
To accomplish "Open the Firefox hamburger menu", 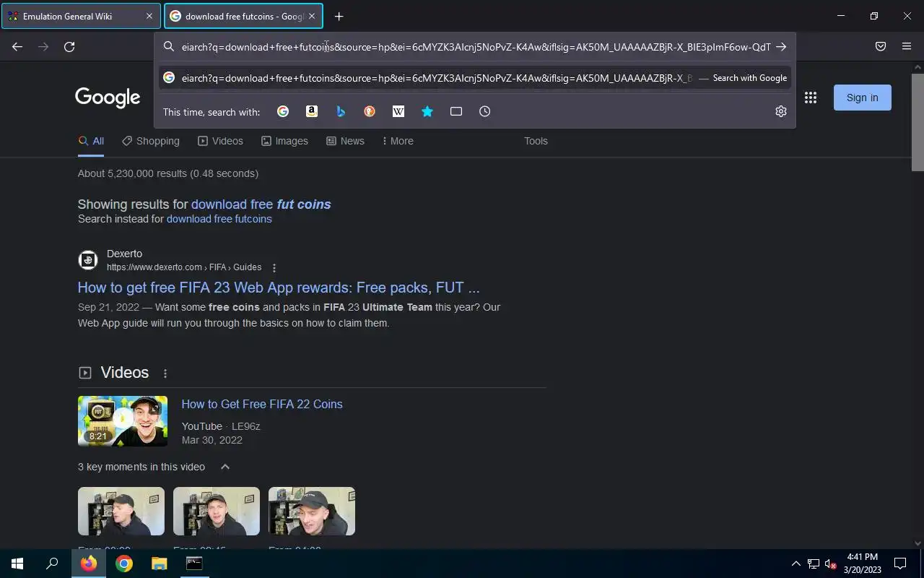I will click(x=907, y=47).
